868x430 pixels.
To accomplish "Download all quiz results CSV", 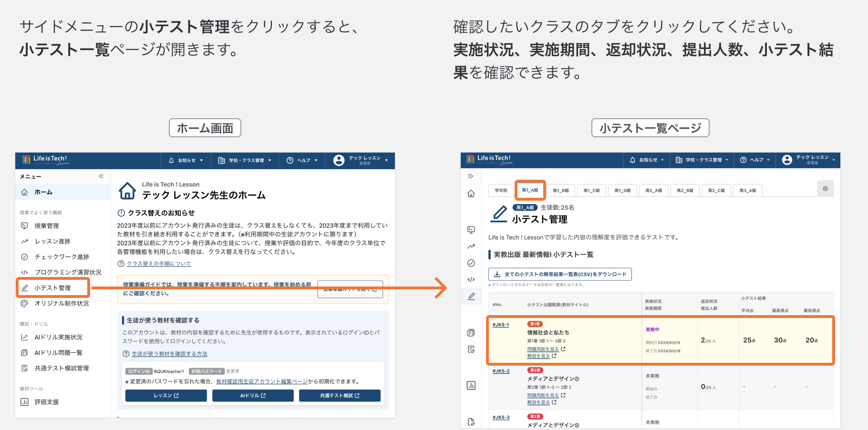I will coord(560,274).
